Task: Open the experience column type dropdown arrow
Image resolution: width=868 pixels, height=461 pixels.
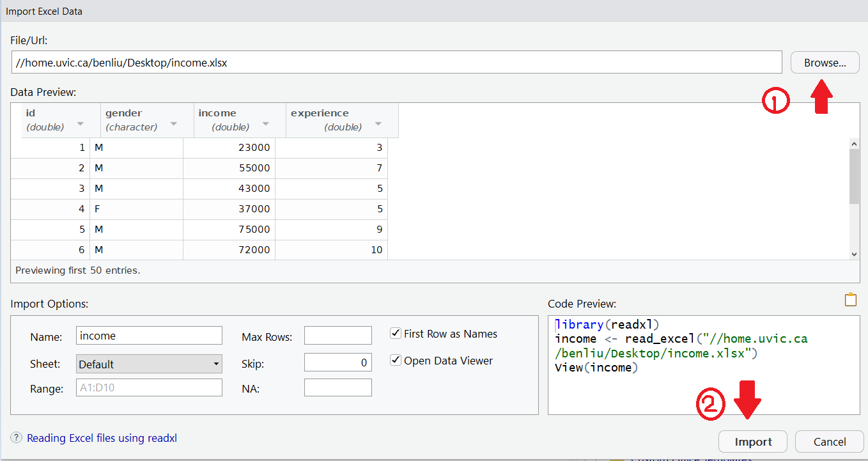Action: pos(378,124)
